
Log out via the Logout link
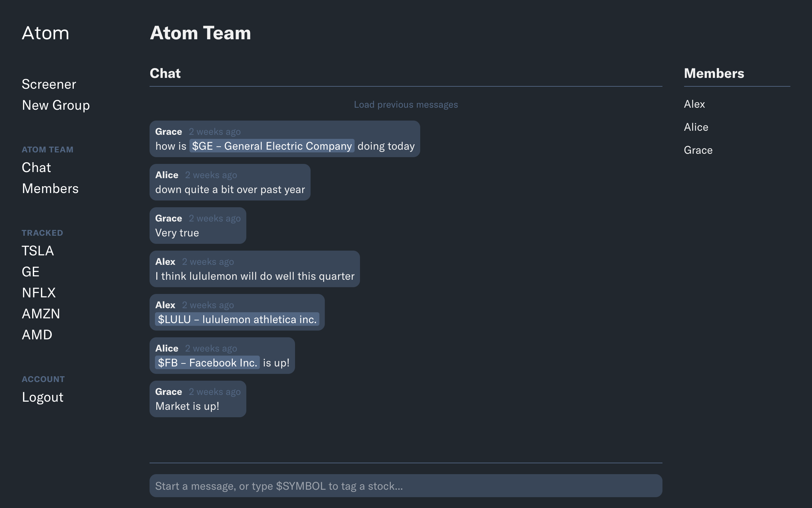pyautogui.click(x=43, y=397)
